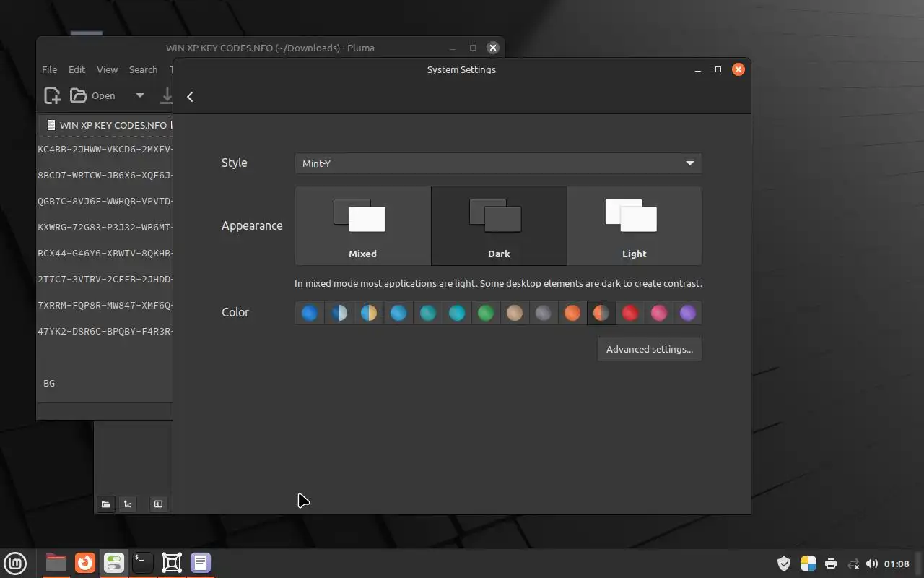Pick the solid orange accent color
924x578 pixels.
[x=572, y=313]
